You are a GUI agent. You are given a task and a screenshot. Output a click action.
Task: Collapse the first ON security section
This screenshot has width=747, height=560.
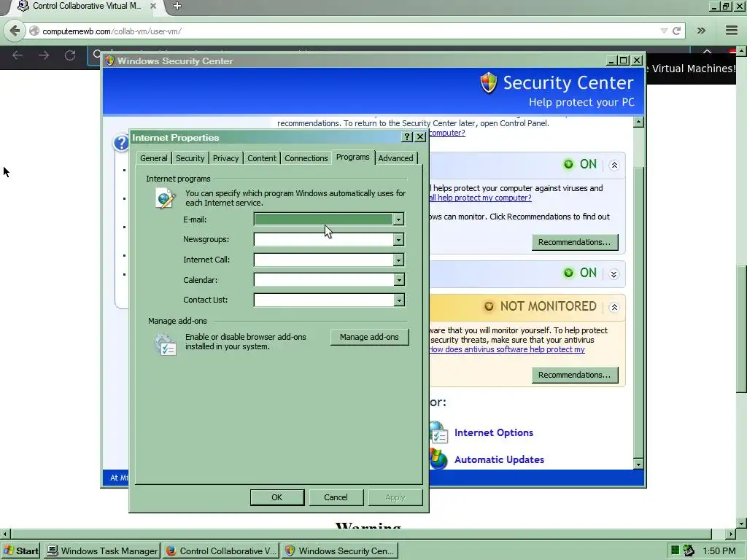point(614,166)
